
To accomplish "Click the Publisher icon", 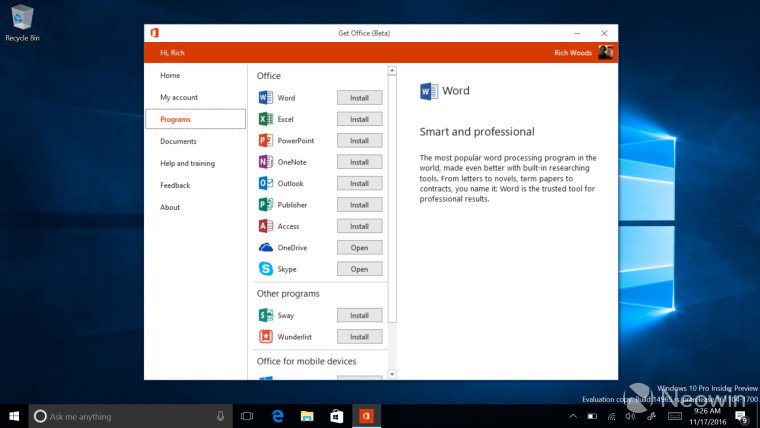I will click(x=266, y=205).
